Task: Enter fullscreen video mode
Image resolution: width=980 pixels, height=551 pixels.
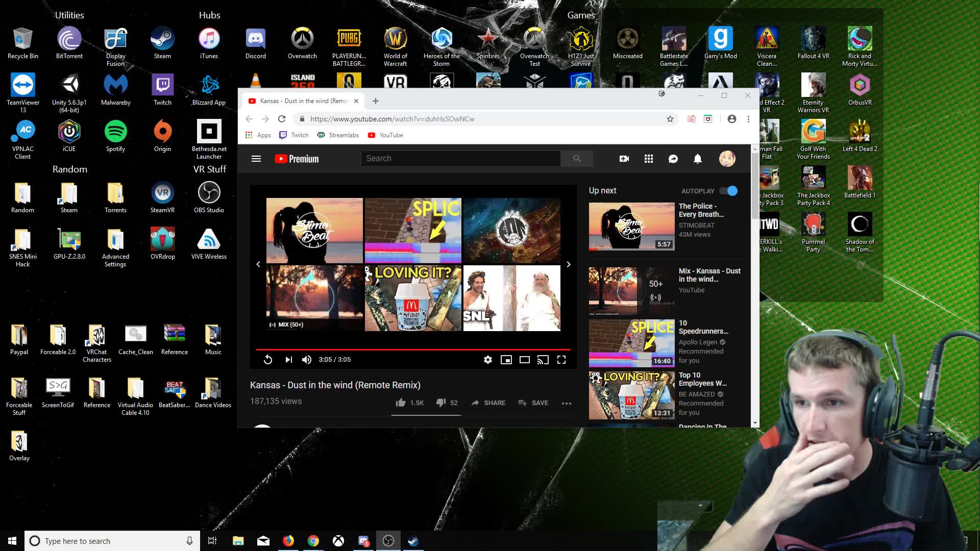Action: [x=561, y=360]
